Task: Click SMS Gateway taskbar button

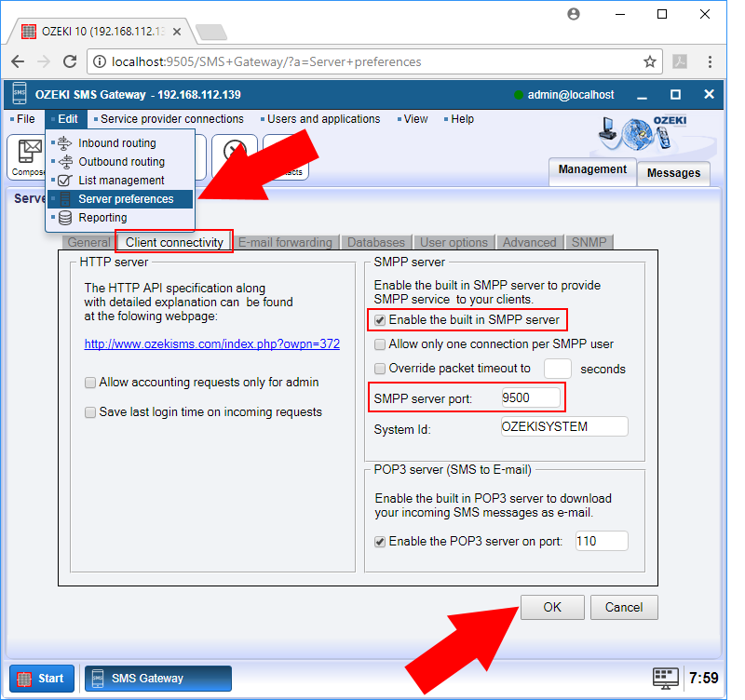Action: (x=157, y=679)
